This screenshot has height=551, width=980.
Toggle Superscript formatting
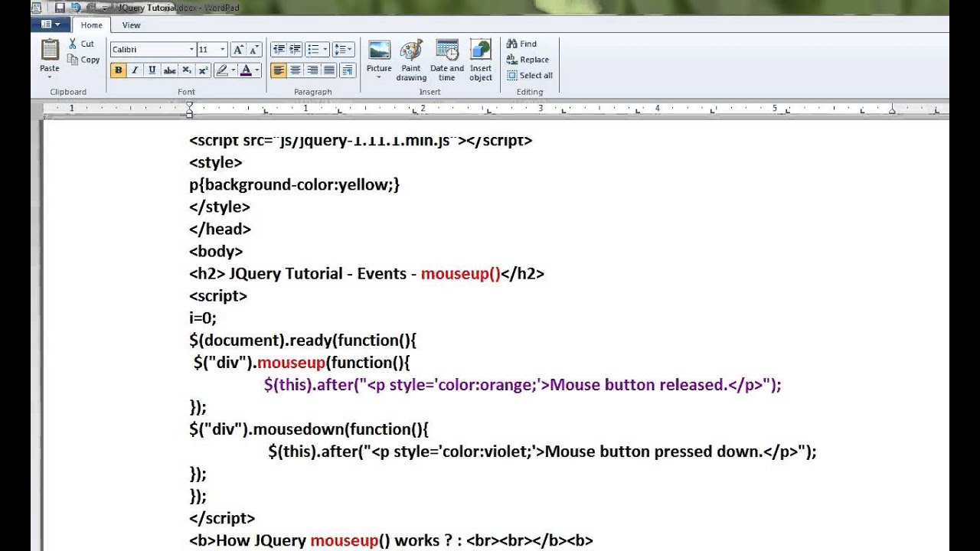(203, 70)
